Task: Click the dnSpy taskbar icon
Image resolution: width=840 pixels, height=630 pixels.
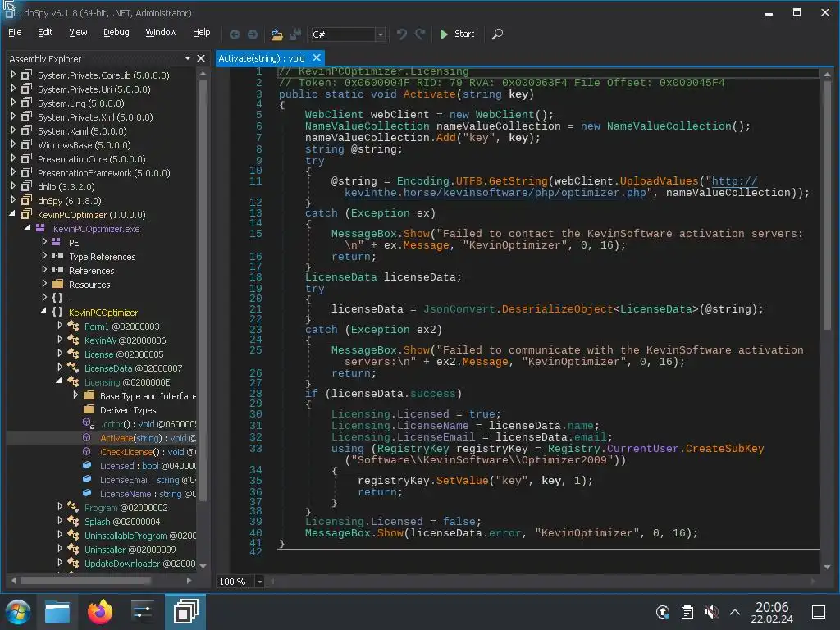Action: (185, 612)
